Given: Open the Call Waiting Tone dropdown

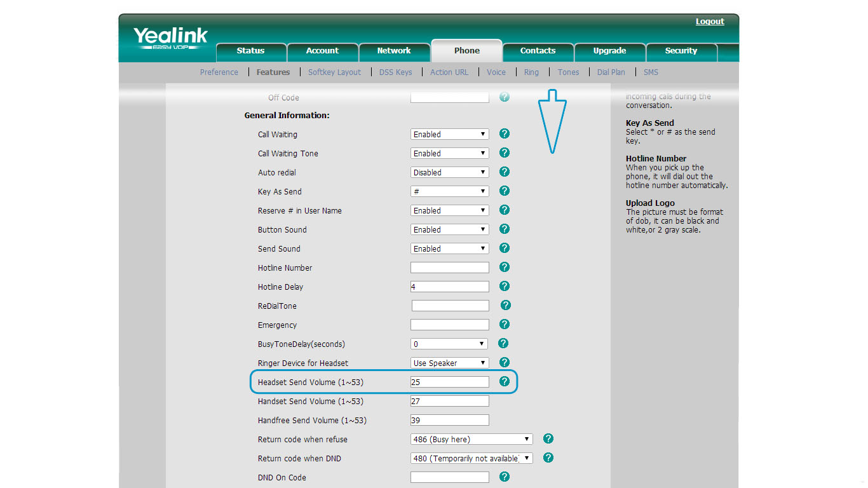Looking at the screenshot, I should click(449, 153).
